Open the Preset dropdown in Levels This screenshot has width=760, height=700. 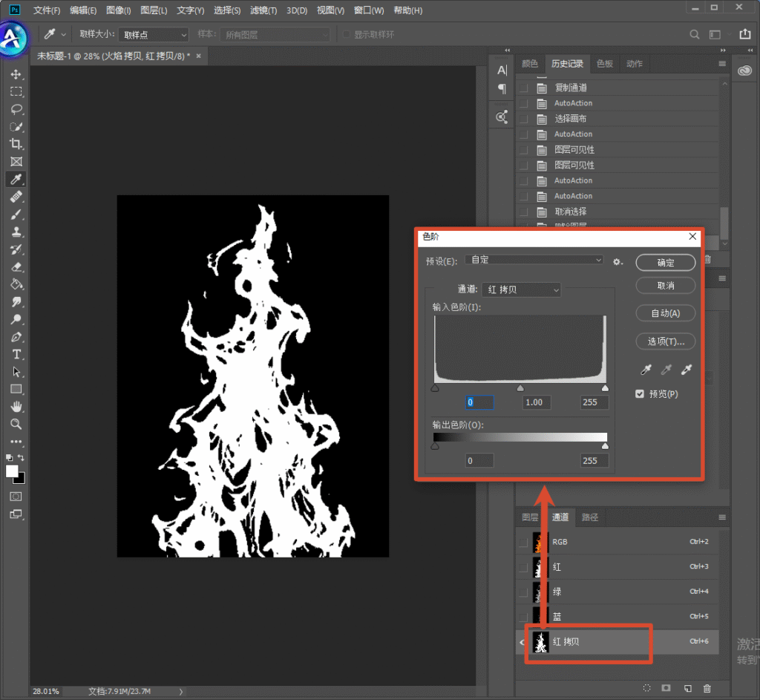(x=534, y=260)
